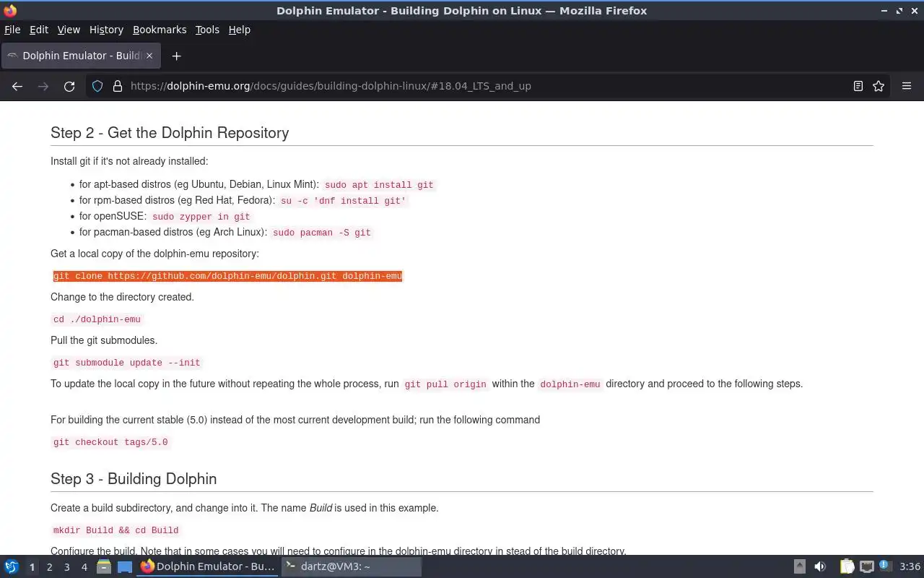Toggle reader view for this page

click(x=858, y=86)
